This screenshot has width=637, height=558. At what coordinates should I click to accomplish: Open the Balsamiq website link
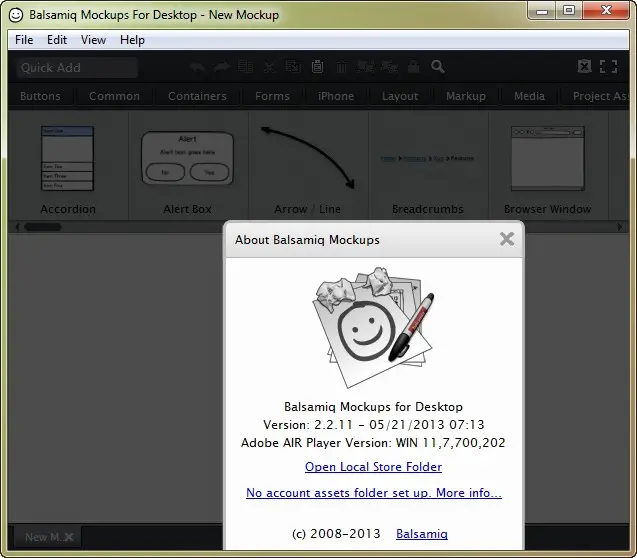(422, 534)
